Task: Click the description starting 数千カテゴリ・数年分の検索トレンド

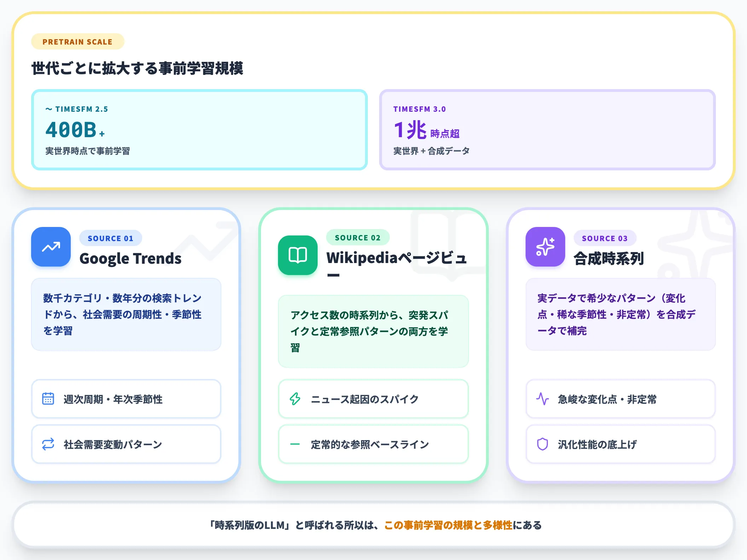Action: pos(126,314)
